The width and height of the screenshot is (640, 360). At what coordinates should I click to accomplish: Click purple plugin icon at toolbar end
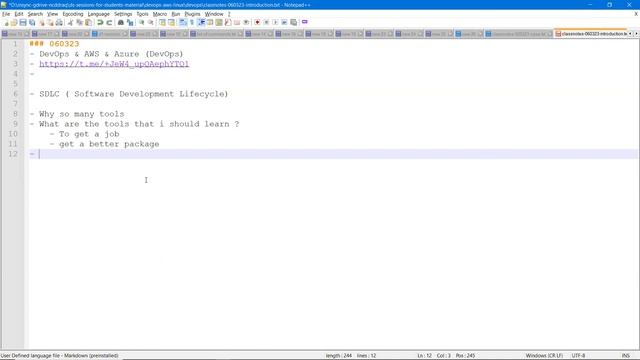304,22
